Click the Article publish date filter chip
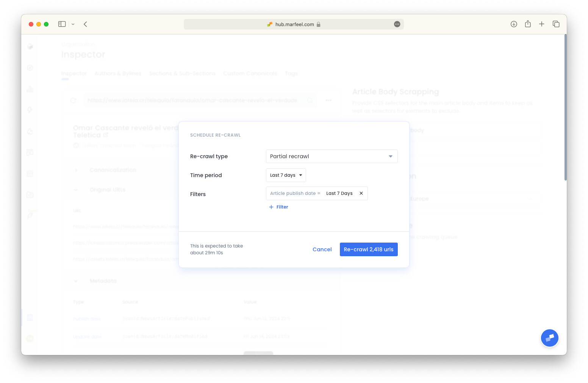 296,193
